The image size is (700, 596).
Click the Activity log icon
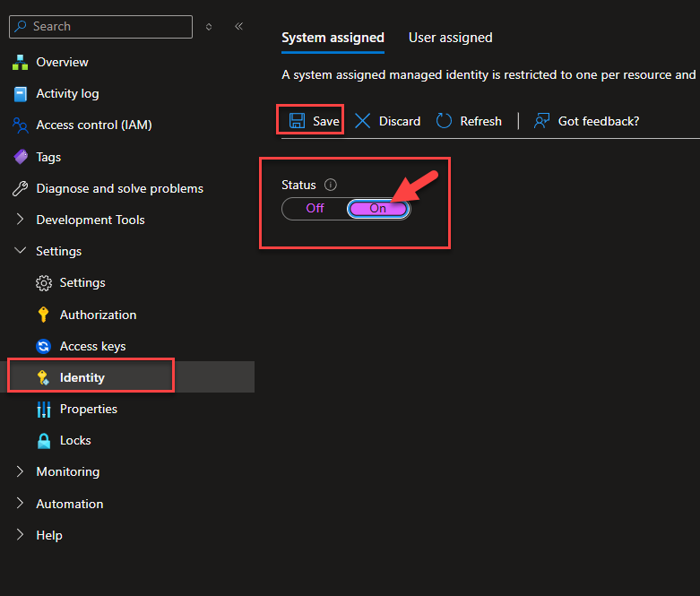pyautogui.click(x=20, y=94)
